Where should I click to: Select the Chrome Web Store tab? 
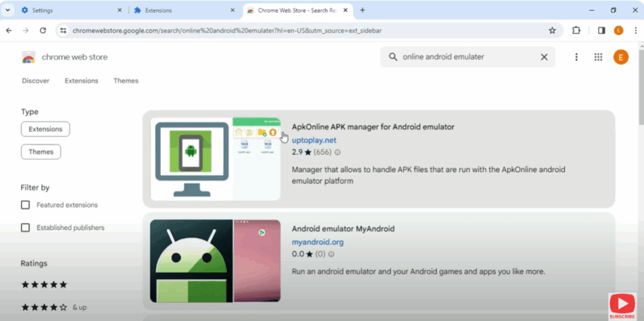click(297, 10)
